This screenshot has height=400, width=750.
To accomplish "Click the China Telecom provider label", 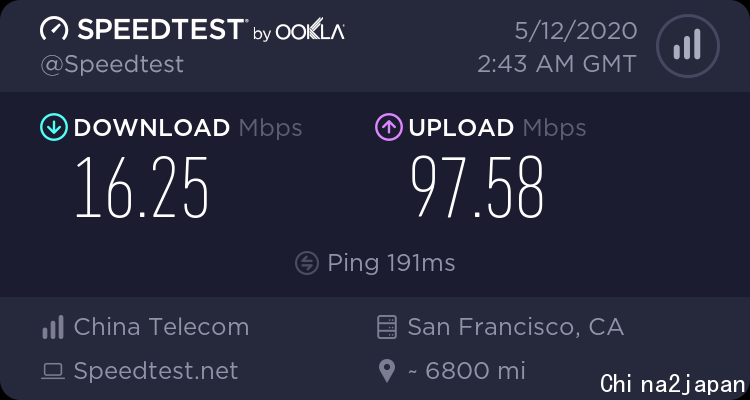I will click(x=161, y=327).
